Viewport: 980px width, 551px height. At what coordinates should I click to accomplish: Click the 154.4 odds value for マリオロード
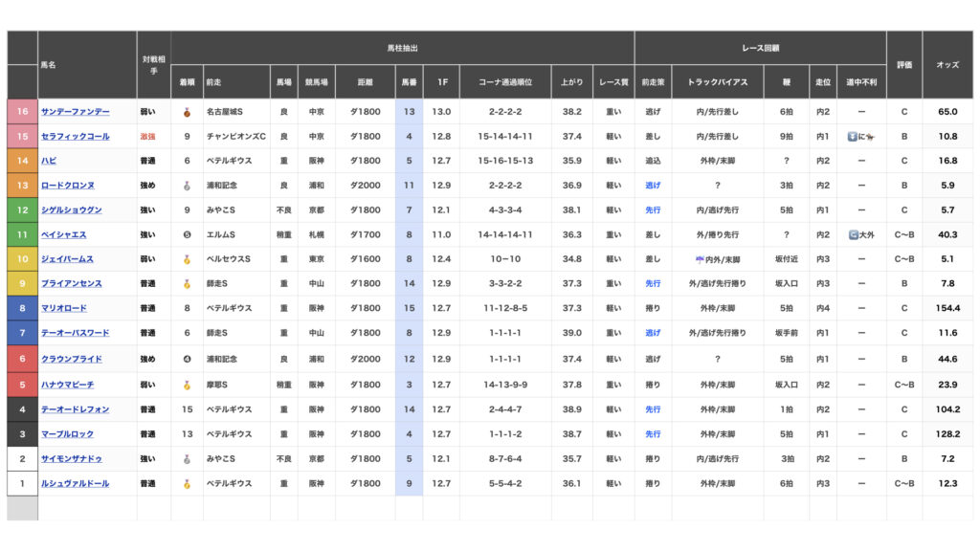click(947, 309)
